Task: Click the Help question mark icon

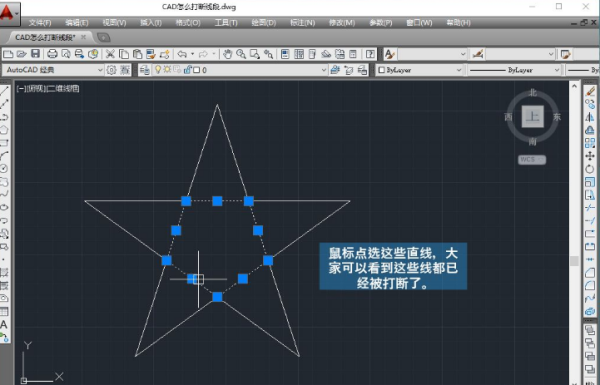Action: point(370,54)
